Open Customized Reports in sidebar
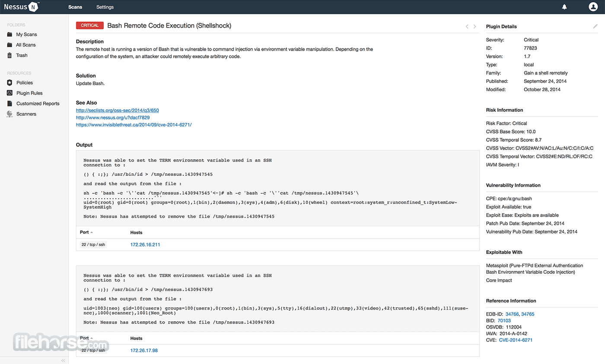605x364 pixels. [x=38, y=104]
